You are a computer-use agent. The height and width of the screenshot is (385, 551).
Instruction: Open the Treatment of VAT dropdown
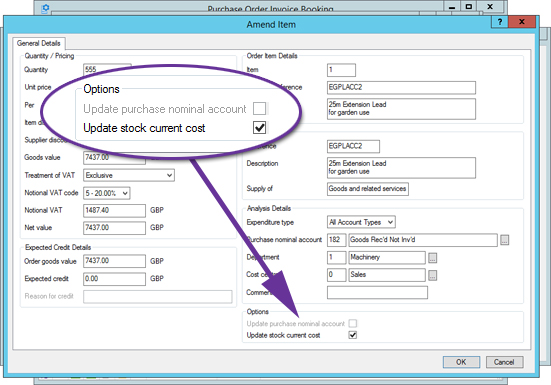pos(129,175)
